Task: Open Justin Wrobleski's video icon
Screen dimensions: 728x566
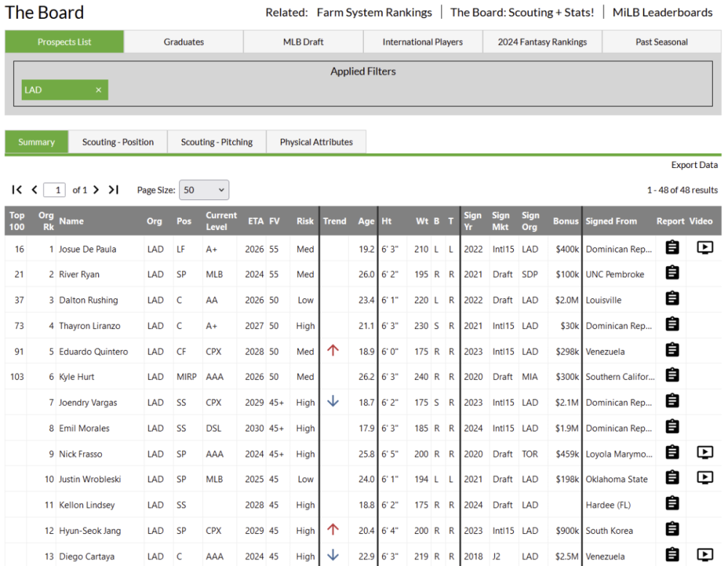Action: point(704,478)
